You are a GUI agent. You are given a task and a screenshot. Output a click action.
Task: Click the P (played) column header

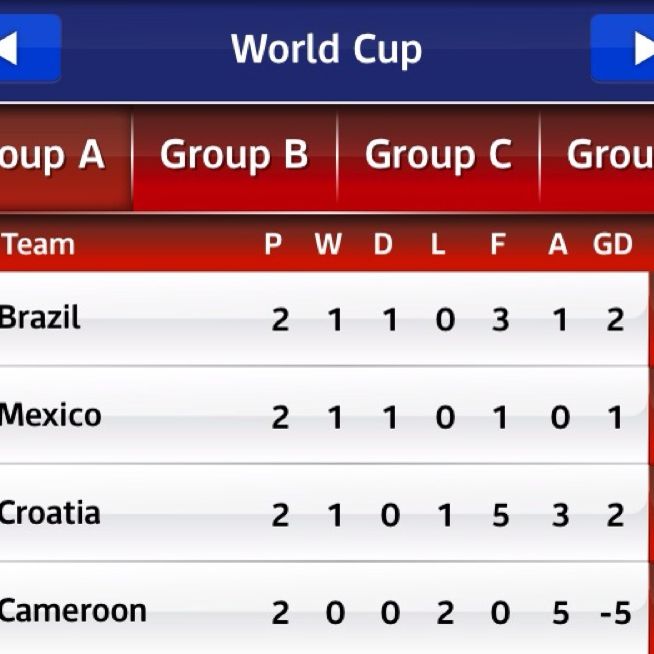tap(273, 245)
